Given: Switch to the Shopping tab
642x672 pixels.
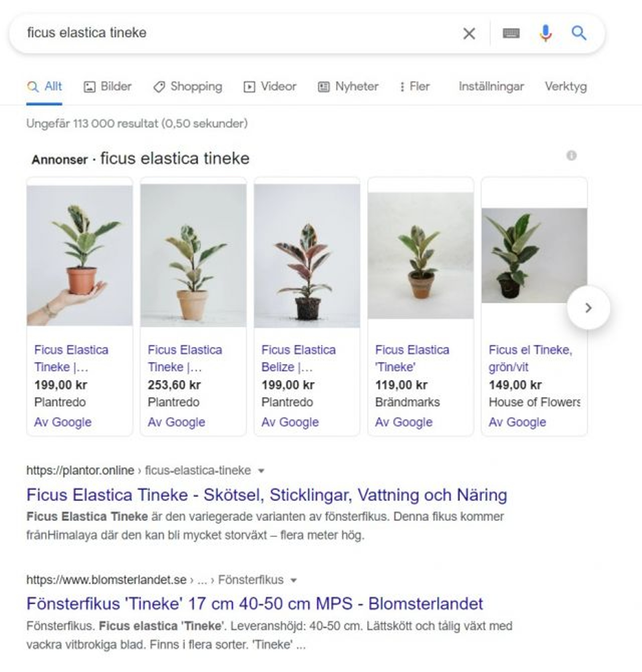Looking at the screenshot, I should coord(188,87).
